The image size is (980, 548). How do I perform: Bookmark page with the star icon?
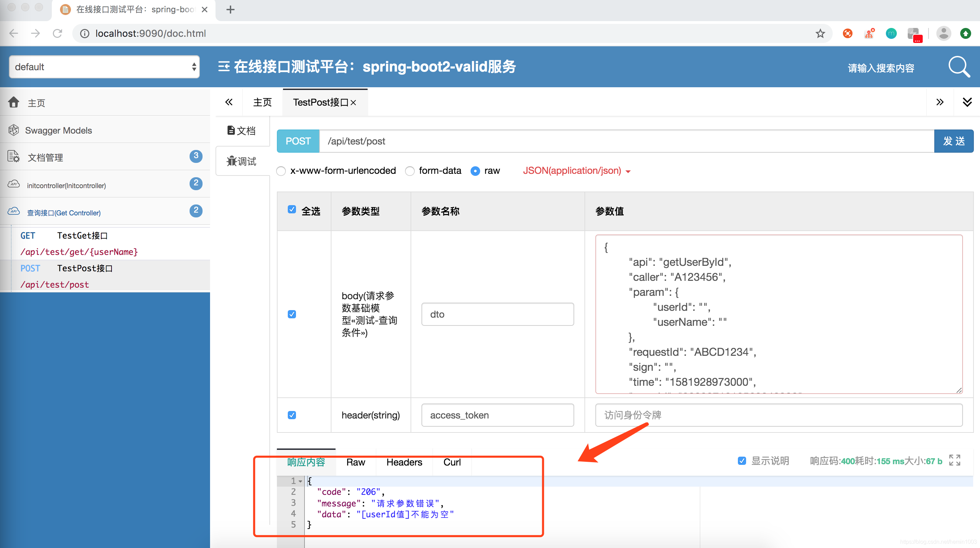point(820,33)
